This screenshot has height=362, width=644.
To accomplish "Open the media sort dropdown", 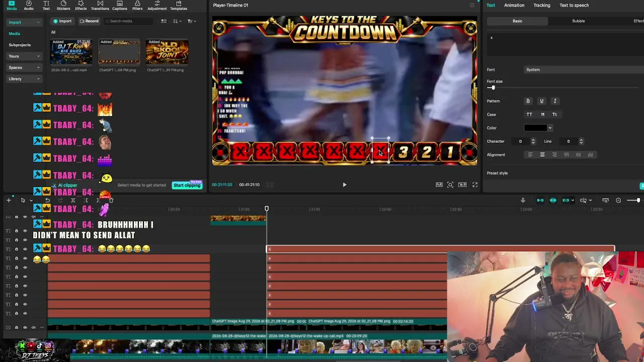I will 177,21.
